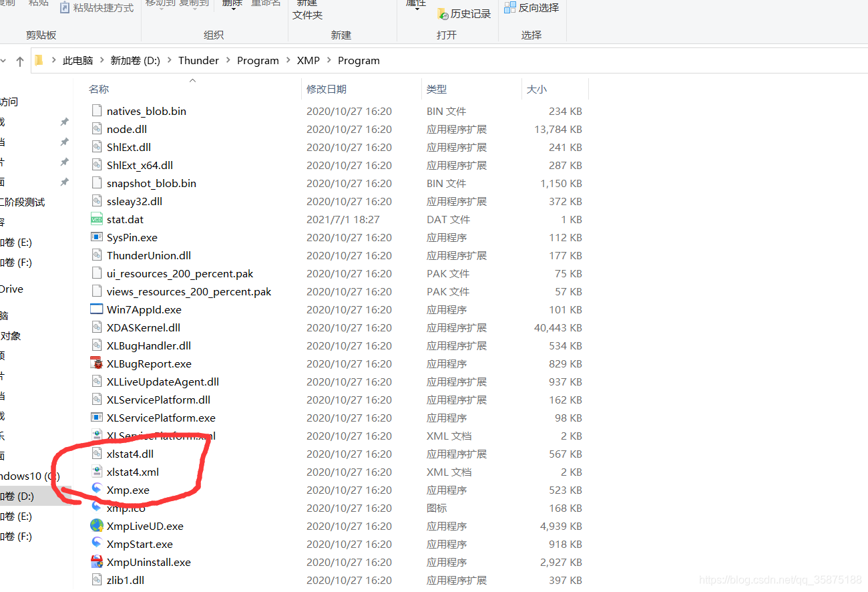868x592 pixels.
Task: Select the xlstat4.dll file icon
Action: pos(97,454)
